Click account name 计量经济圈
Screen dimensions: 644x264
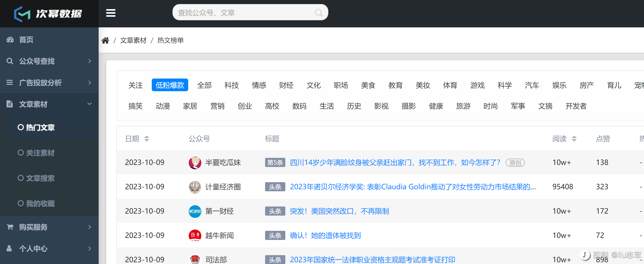point(223,187)
